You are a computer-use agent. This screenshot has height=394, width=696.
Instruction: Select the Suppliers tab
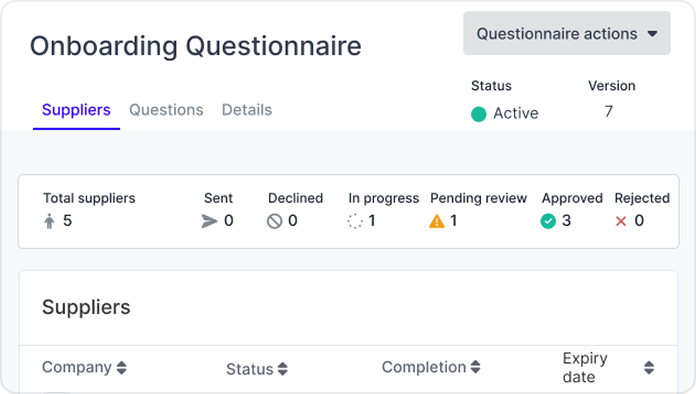[76, 110]
